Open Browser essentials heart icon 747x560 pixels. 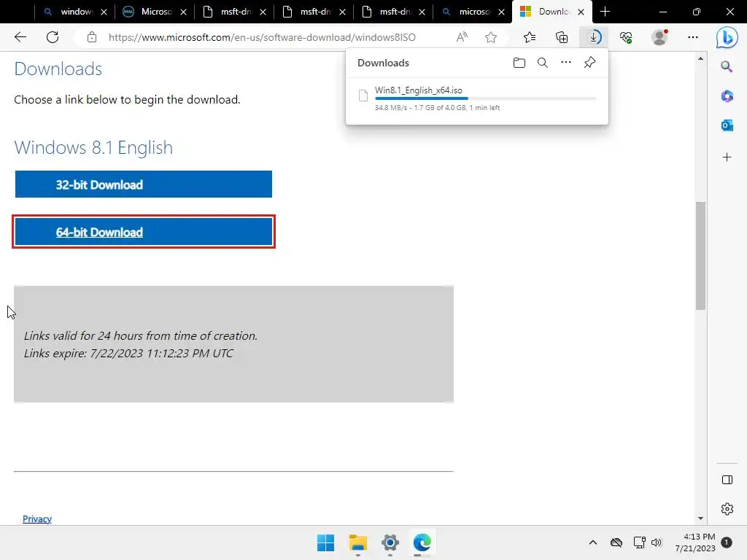(626, 37)
